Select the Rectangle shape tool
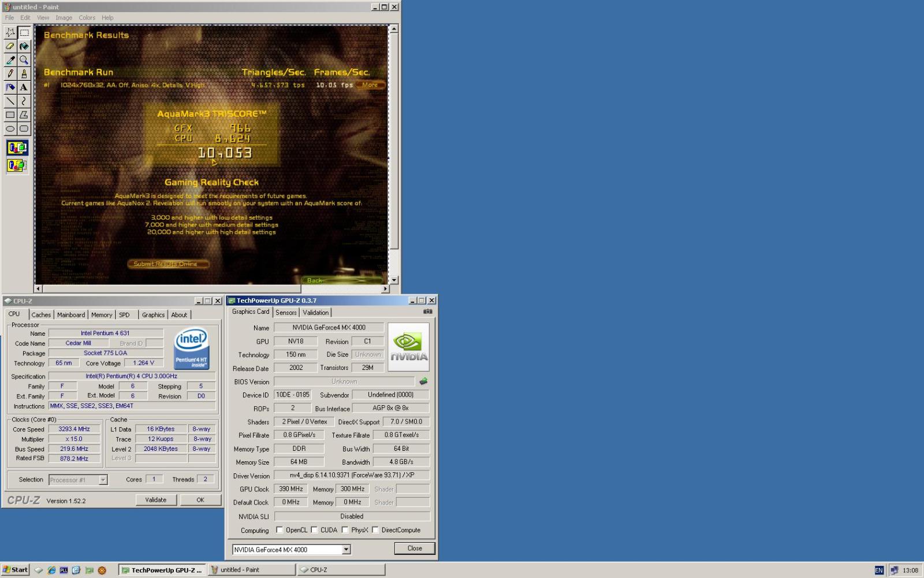The height and width of the screenshot is (578, 924). 10,114
